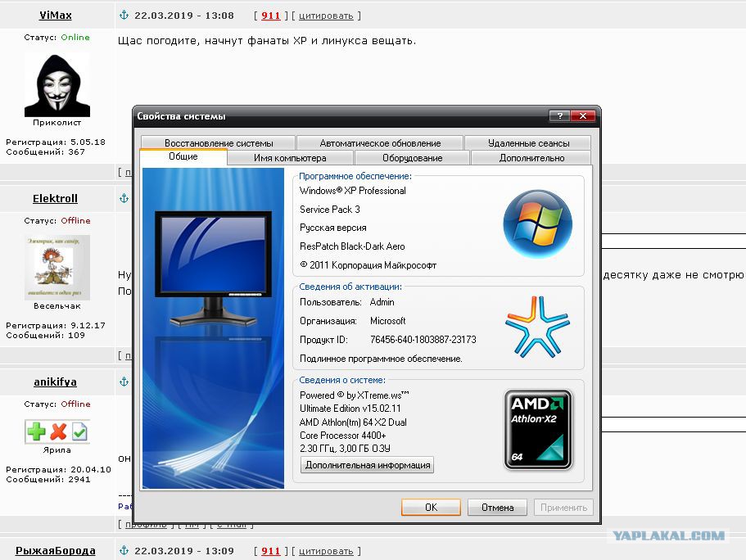Click the anchor icon in РыжаяБорода's post header
This screenshot has width=746, height=560.
coord(124,550)
